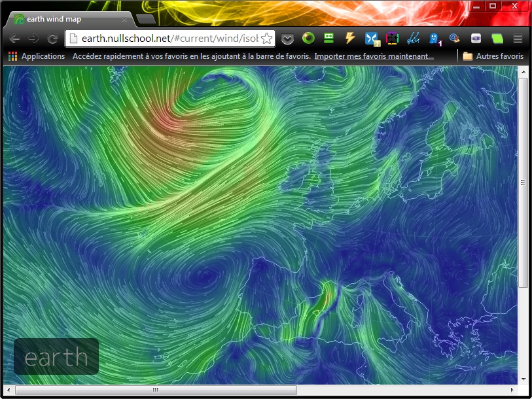The image size is (532, 399).
Task: Open the Applications apps grid shortcut
Action: [x=36, y=56]
